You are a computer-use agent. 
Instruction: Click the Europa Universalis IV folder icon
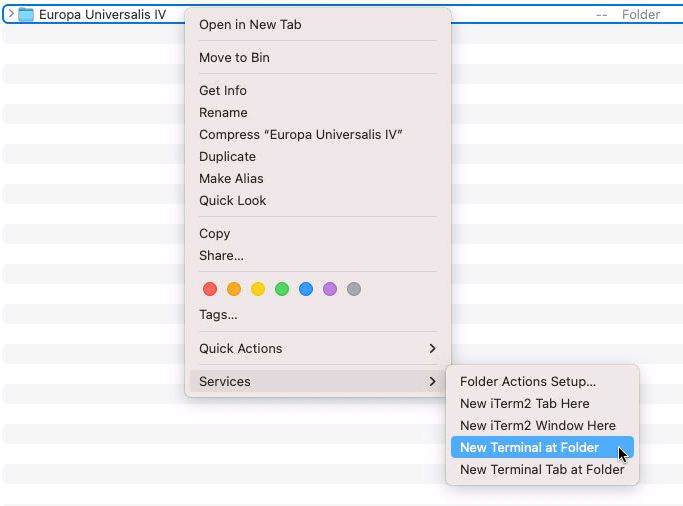coord(26,15)
